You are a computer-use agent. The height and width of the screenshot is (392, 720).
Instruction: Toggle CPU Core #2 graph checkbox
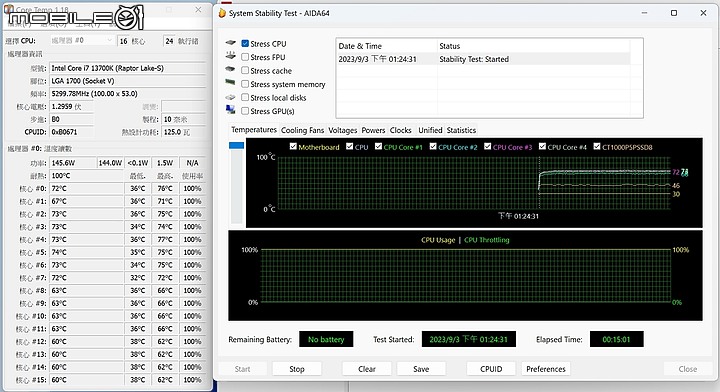pos(433,146)
